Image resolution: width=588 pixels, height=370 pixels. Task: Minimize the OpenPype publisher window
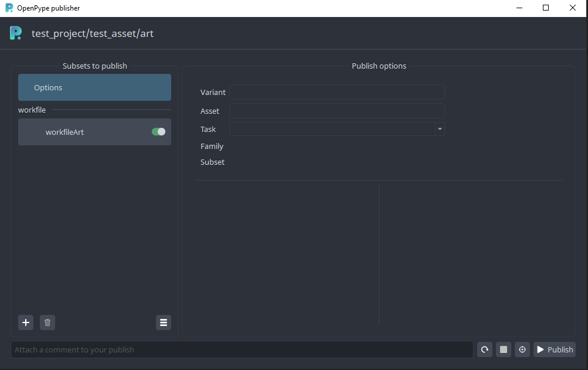click(x=519, y=8)
